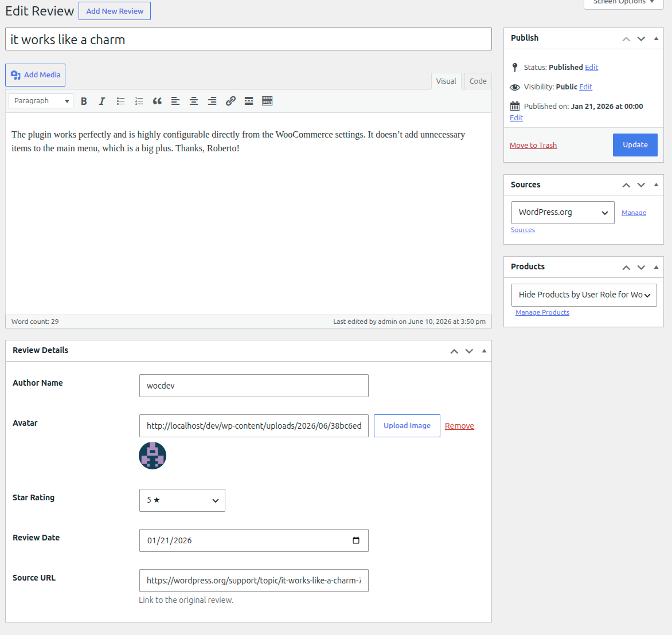Align text right
Viewport: 672px width, 635px height.
212,101
